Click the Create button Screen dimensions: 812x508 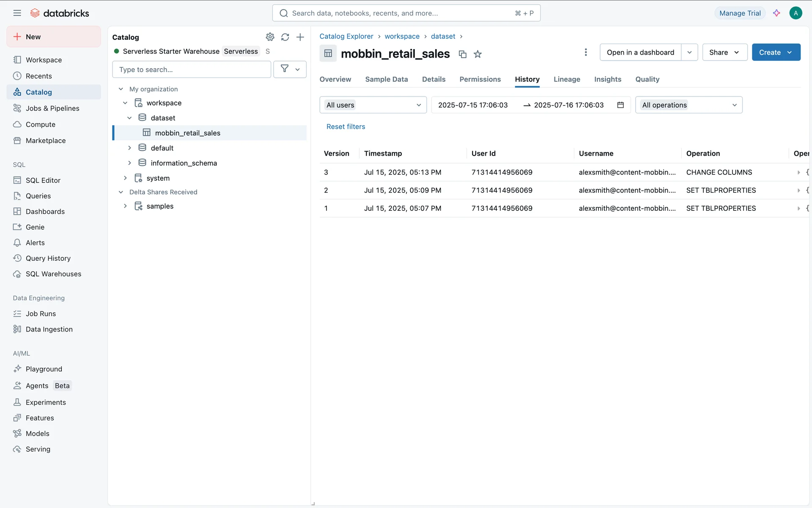pos(770,52)
